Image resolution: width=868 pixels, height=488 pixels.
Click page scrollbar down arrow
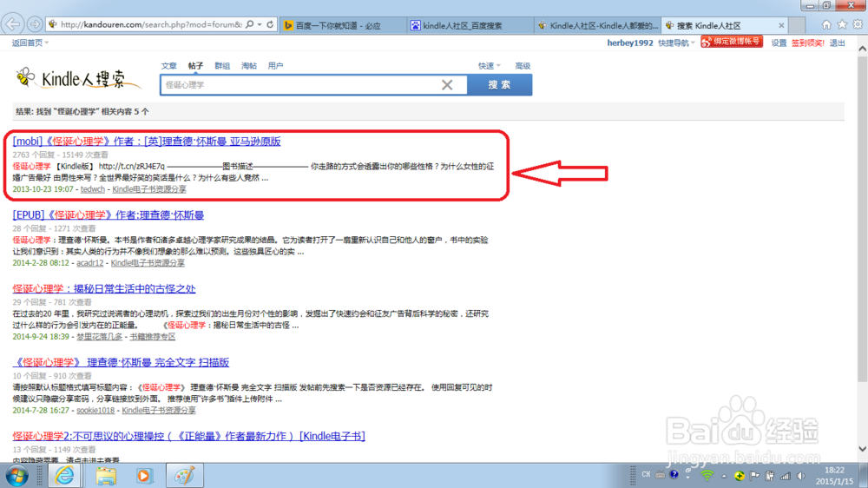863,449
